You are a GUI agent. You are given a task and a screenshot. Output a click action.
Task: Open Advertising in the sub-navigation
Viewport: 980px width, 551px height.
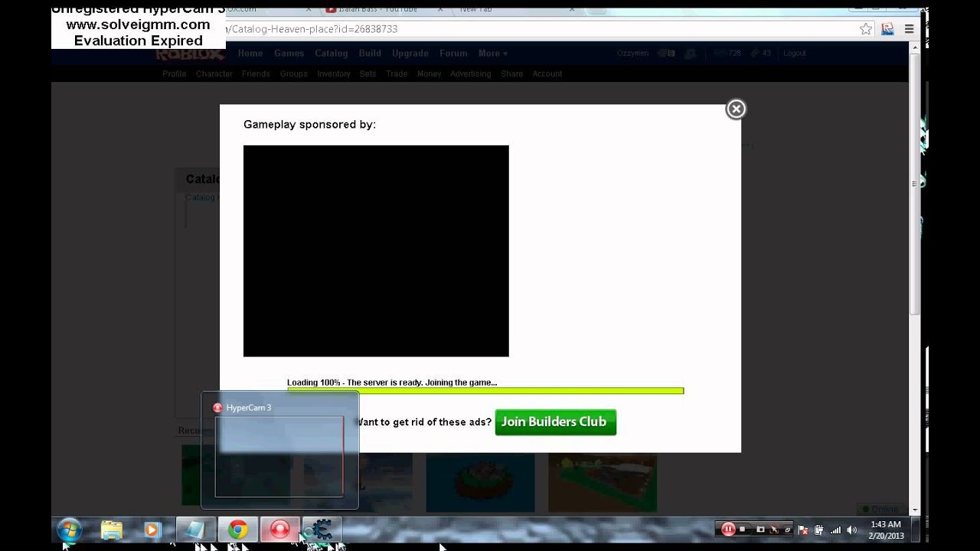pyautogui.click(x=471, y=74)
